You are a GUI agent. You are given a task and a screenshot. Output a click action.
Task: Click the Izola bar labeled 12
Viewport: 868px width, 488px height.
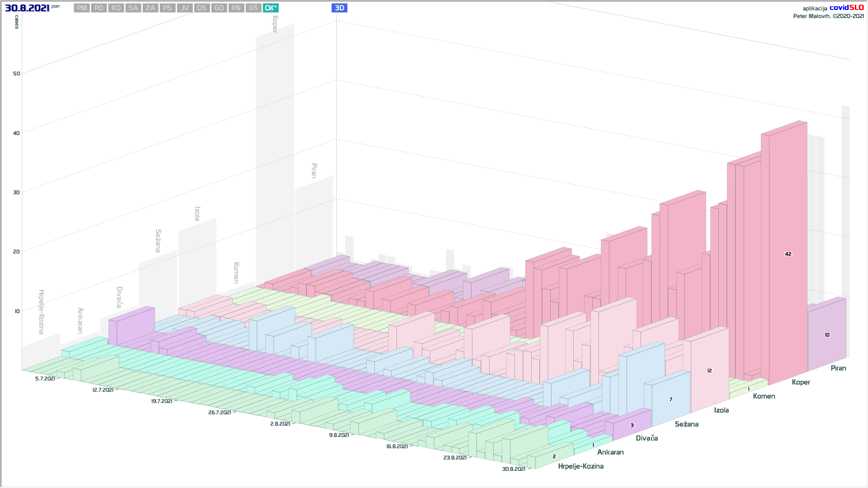pos(709,371)
